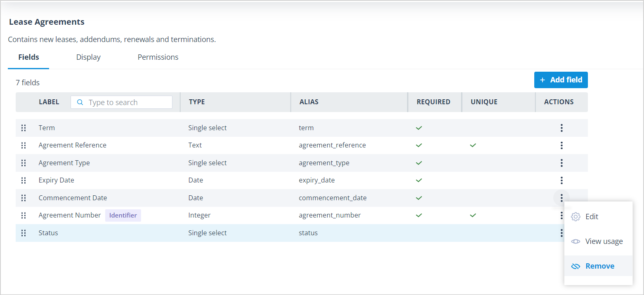
Task: Click the 7 fields count text
Action: pyautogui.click(x=28, y=83)
